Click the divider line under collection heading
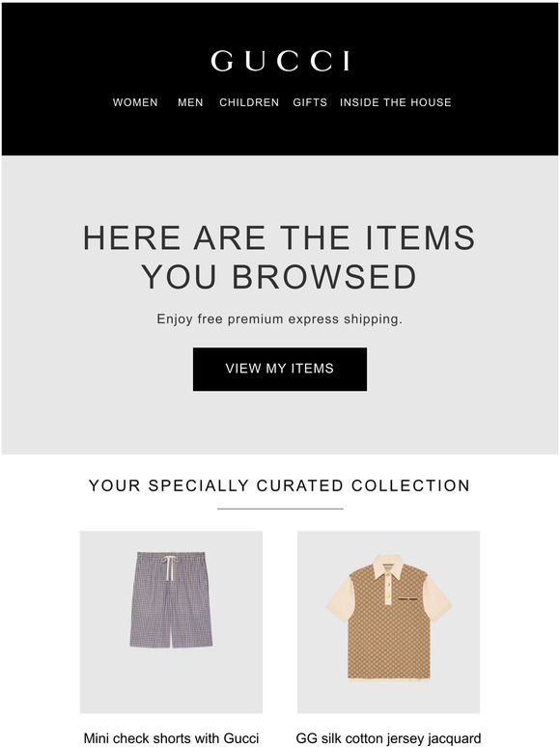Viewport: 560px width, 747px height. click(280, 509)
